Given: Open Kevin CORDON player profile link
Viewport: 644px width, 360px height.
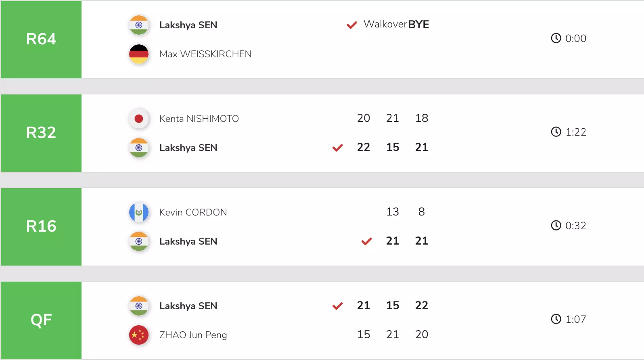Looking at the screenshot, I should 193,212.
